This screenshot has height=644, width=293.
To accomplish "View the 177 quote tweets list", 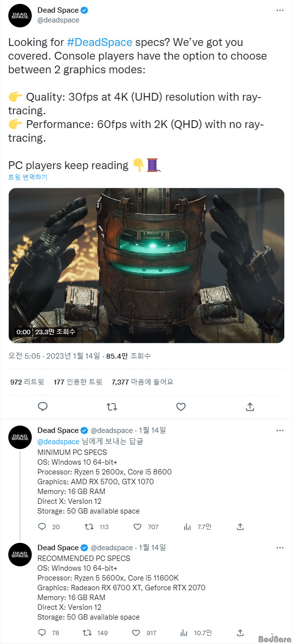I will 78,382.
